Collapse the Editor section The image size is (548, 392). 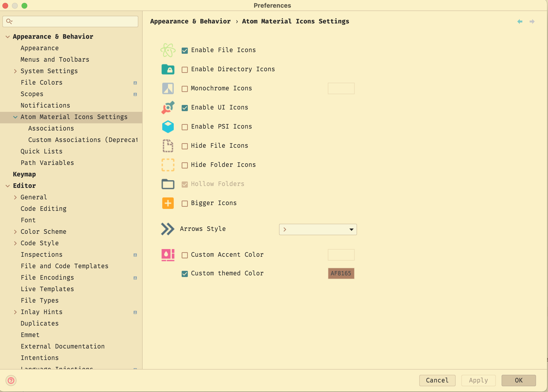[8, 186]
